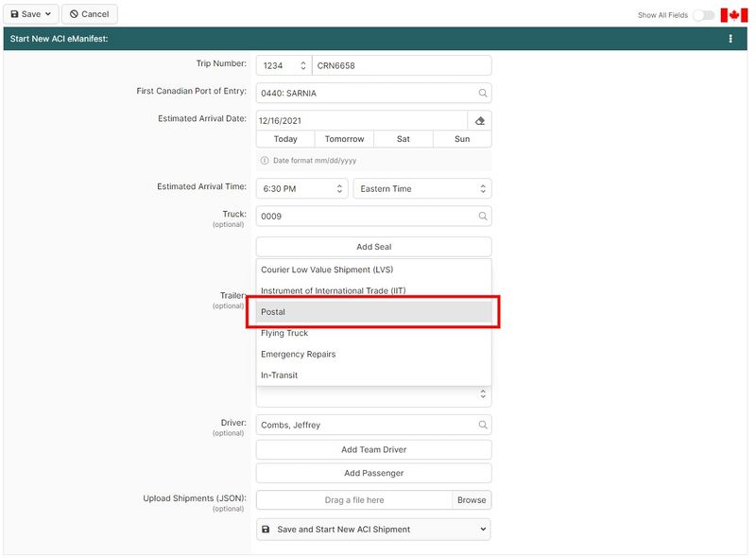Screen dimensions: 756x558
Task: Click Browse to upload shipments file
Action: tap(472, 500)
